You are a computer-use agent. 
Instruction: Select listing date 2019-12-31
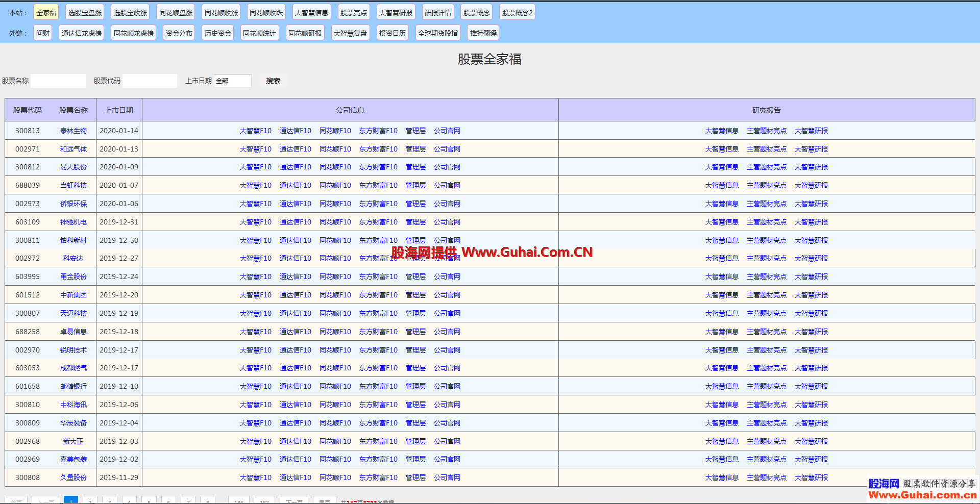click(x=119, y=222)
